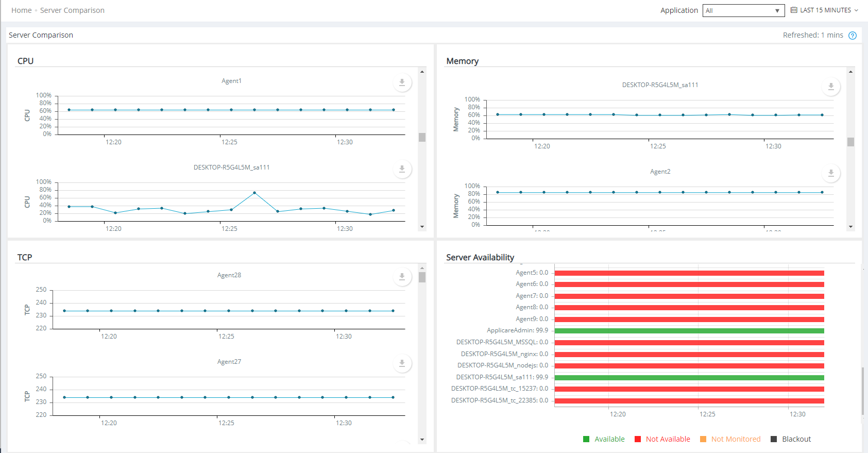Download the Agent27 TCP chart
This screenshot has height=453, width=868.
tap(402, 363)
